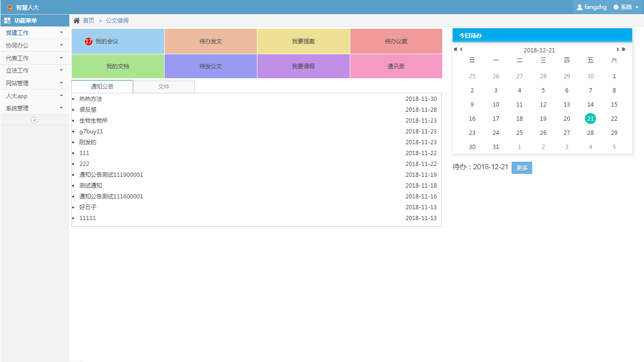Advance calendar to next month

[x=618, y=49]
